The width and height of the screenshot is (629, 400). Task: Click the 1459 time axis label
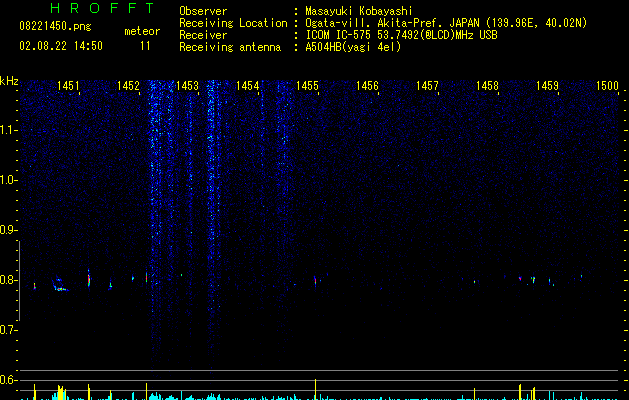pos(547,86)
